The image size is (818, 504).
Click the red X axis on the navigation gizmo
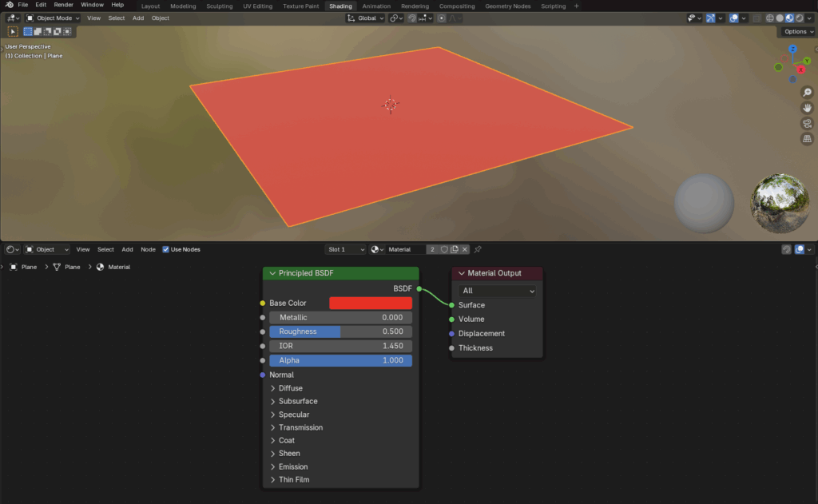(x=801, y=69)
